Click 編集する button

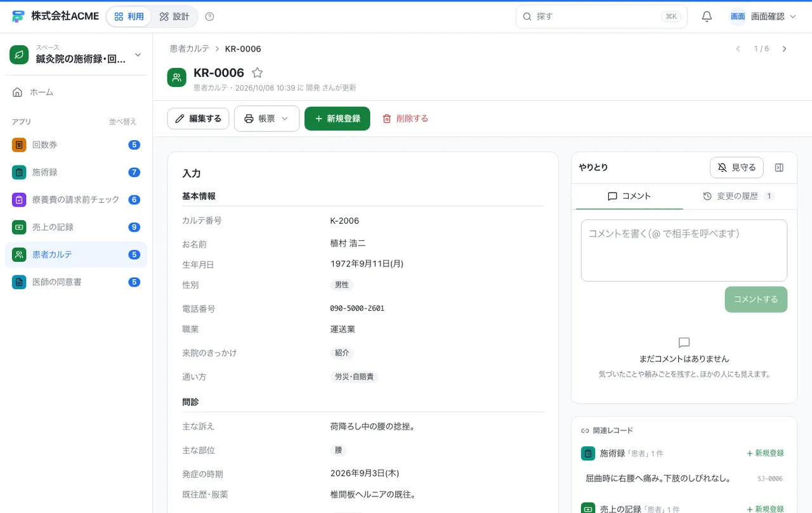tap(198, 119)
